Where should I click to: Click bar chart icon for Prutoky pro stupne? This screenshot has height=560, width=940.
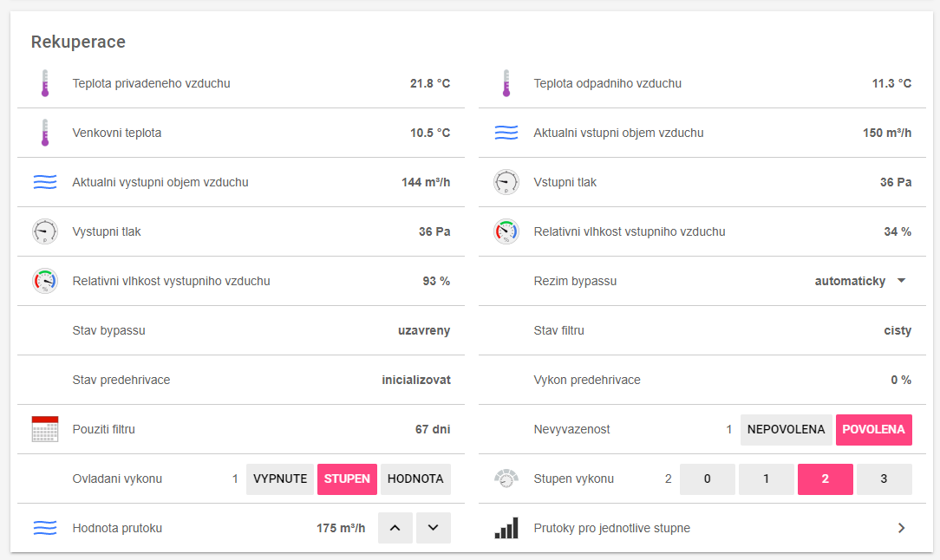tap(506, 528)
